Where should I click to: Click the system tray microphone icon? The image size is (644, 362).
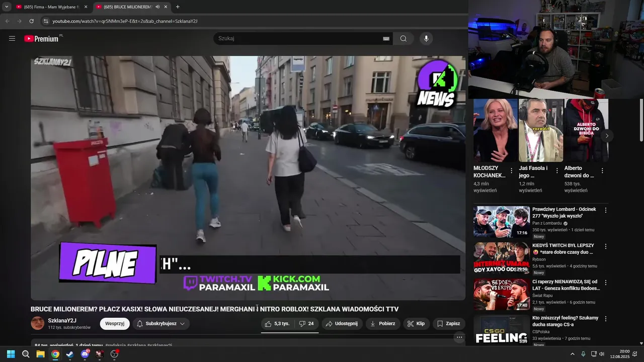[583, 354]
